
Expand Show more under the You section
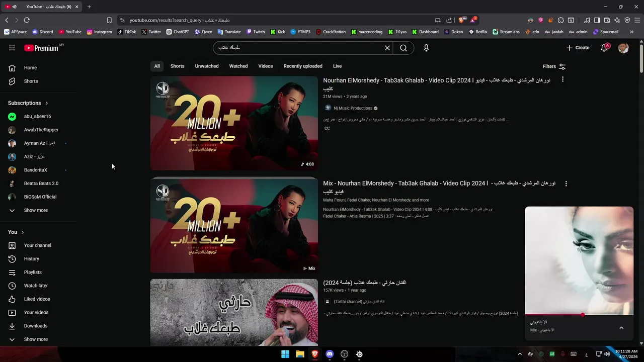(x=36, y=339)
